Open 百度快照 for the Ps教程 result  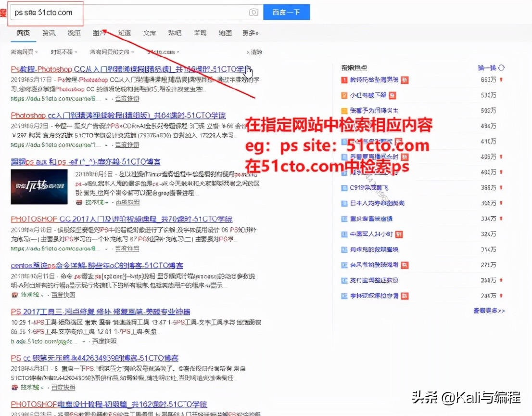[127, 99]
